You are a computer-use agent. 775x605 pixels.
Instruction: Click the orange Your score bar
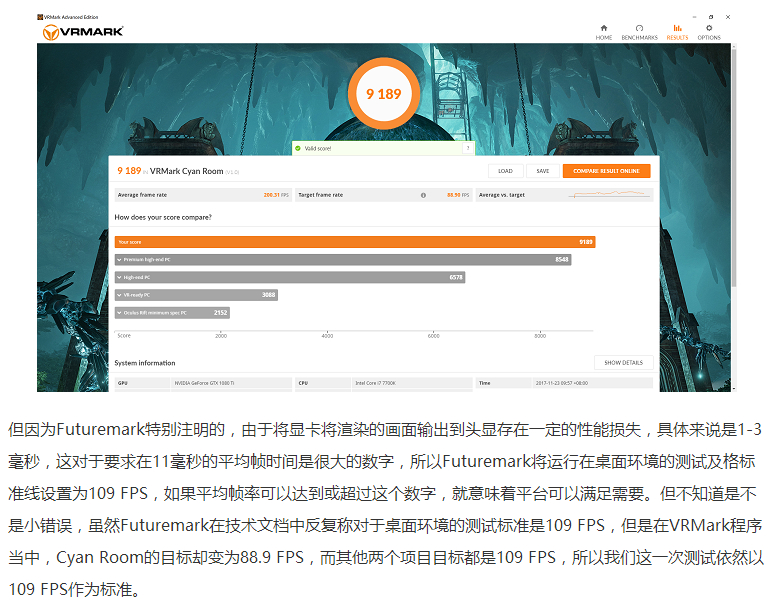[355, 242]
